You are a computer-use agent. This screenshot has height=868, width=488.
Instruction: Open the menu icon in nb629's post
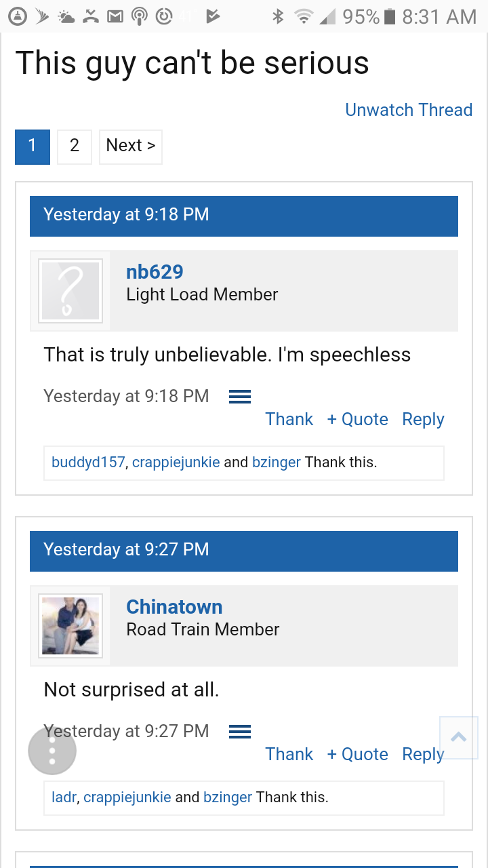(x=240, y=397)
